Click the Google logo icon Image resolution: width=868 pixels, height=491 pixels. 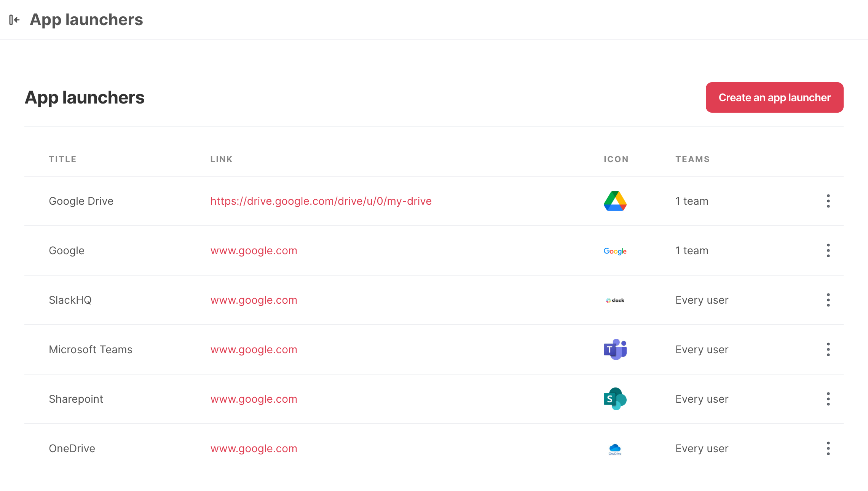(x=615, y=251)
